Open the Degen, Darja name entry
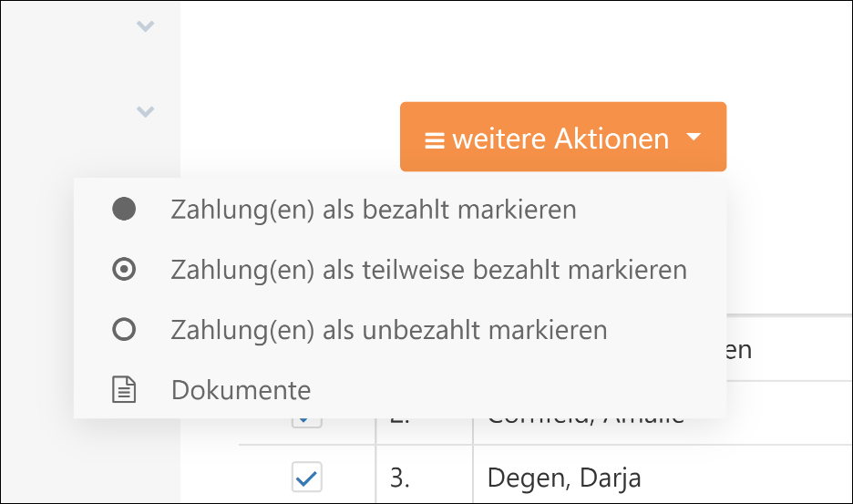This screenshot has height=504, width=853. pyautogui.click(x=564, y=478)
